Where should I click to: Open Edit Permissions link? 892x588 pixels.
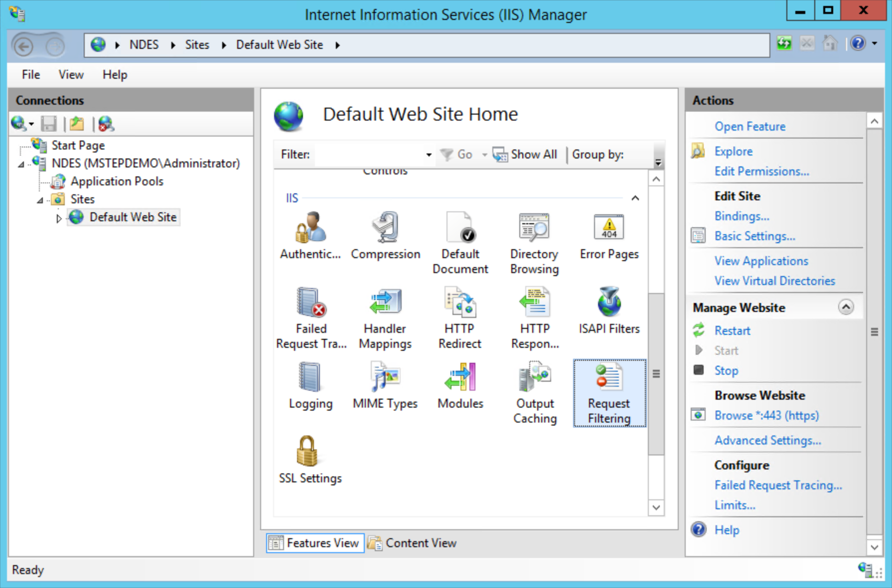[x=762, y=171]
